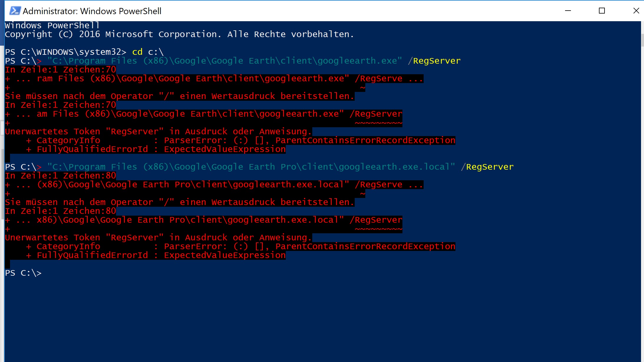
Task: Click the second 'CategoryInfo : ParserError' line
Action: [x=241, y=247]
